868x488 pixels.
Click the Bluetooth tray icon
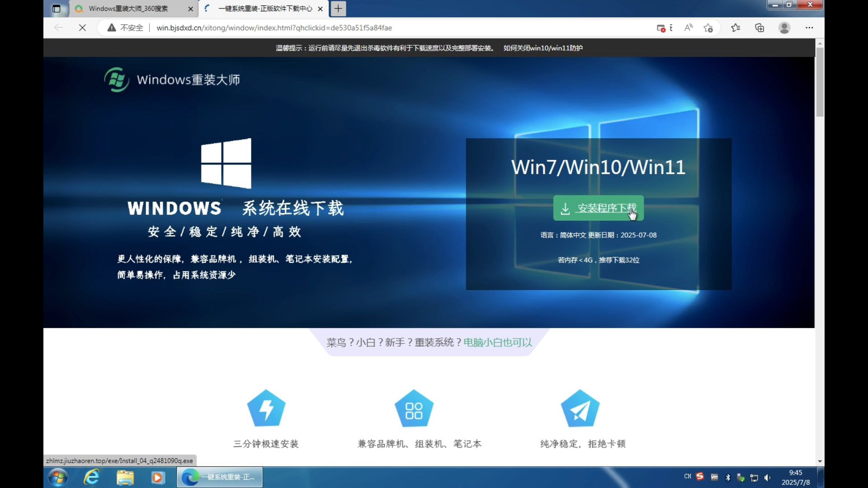pos(728,478)
